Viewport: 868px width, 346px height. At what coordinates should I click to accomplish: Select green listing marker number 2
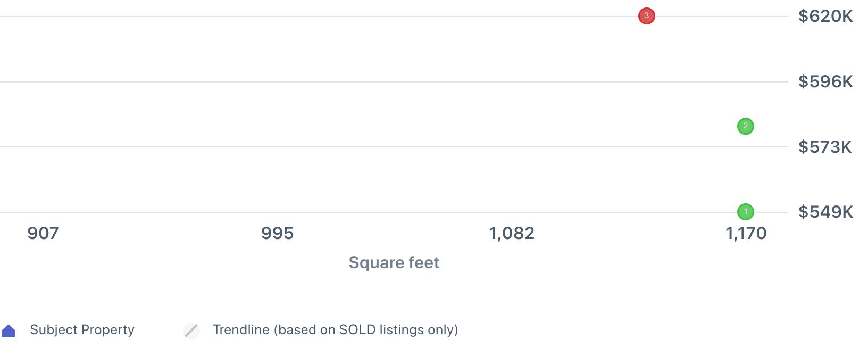(745, 126)
